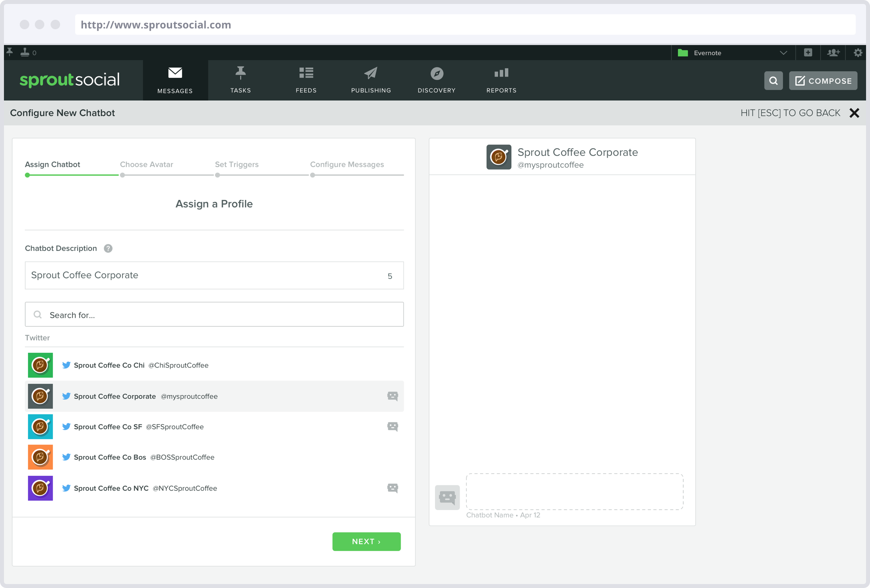Click the Next button
Viewport: 870px width, 588px height.
coord(366,541)
